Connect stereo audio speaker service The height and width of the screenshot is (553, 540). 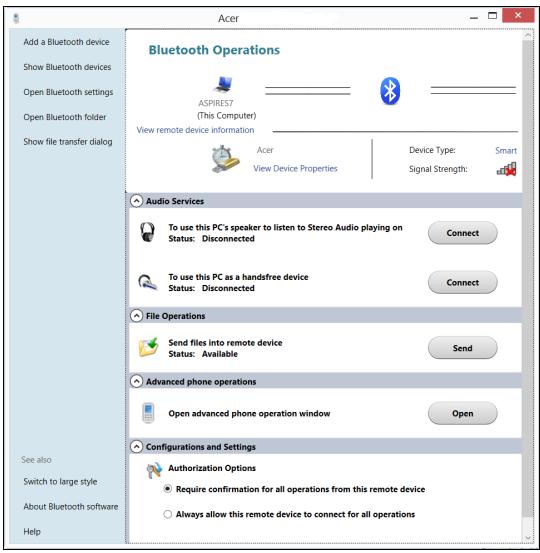462,233
